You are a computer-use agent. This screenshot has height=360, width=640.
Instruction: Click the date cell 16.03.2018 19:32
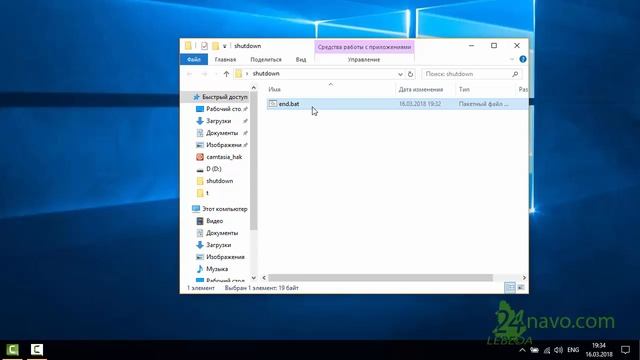(x=420, y=104)
